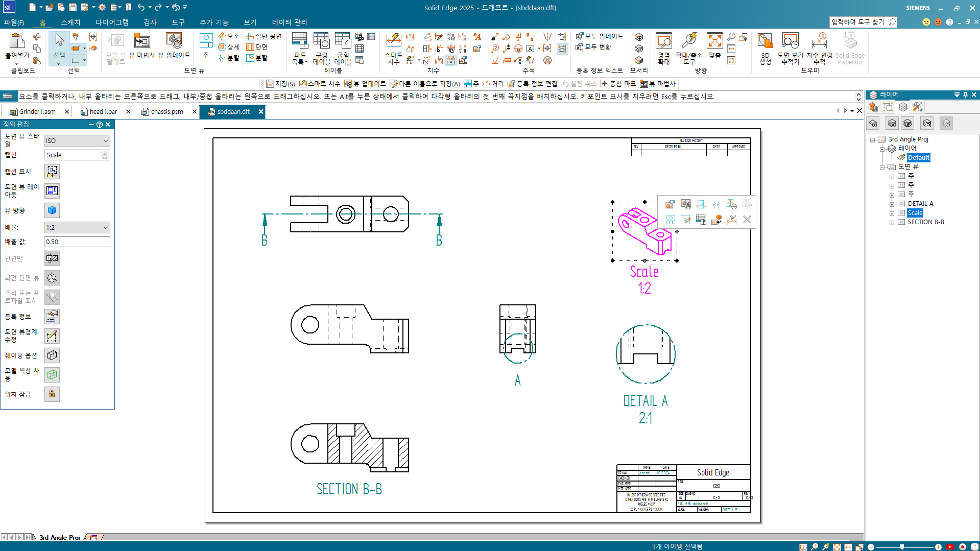The height and width of the screenshot is (551, 980).
Task: Open the scale (1:2) dropdown
Action: [77, 228]
